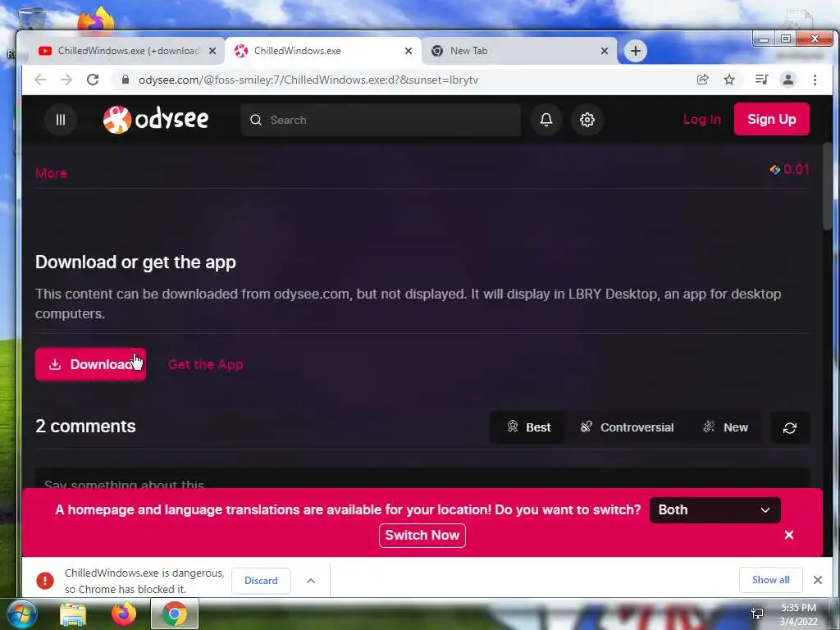
Task: Click the Get the App link
Action: 206,364
